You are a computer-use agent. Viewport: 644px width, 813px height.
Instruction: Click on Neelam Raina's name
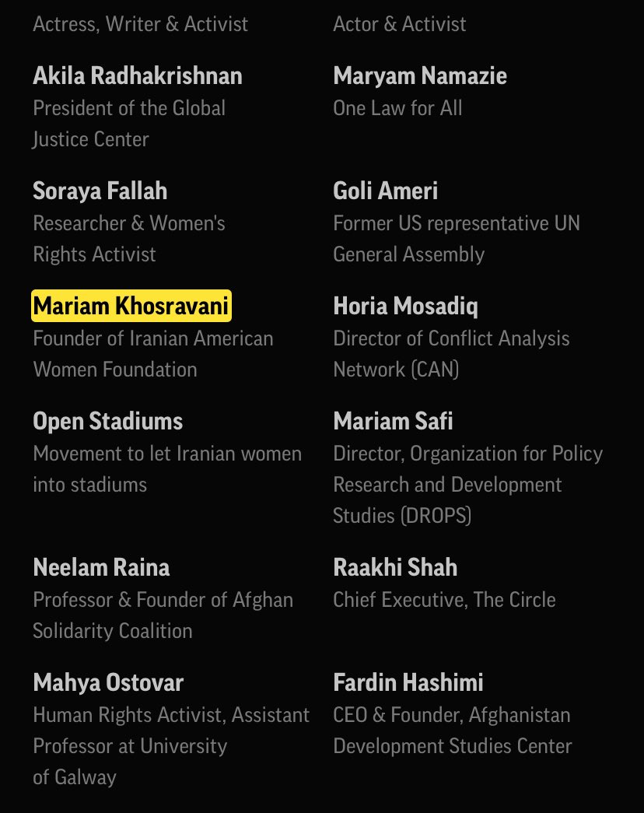coord(101,568)
